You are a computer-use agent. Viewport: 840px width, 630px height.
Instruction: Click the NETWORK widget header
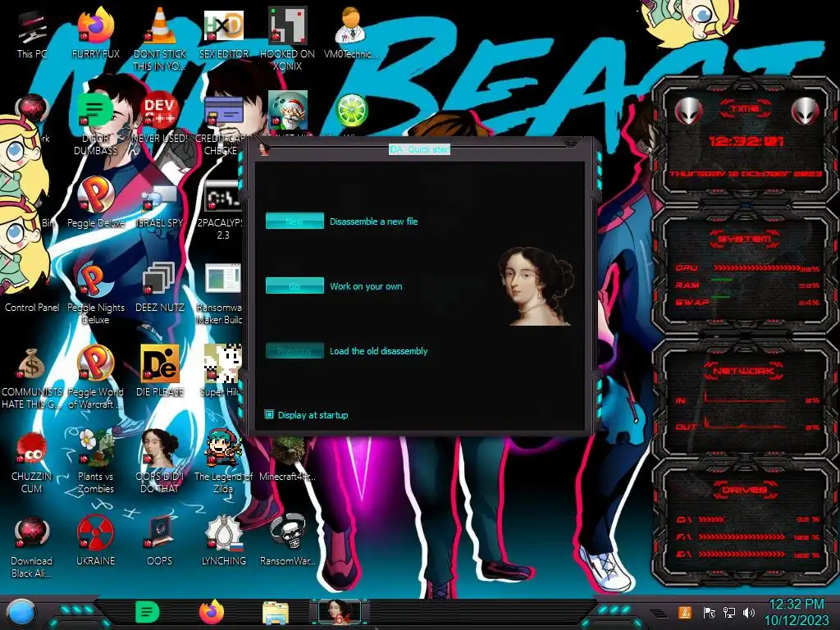pos(745,371)
